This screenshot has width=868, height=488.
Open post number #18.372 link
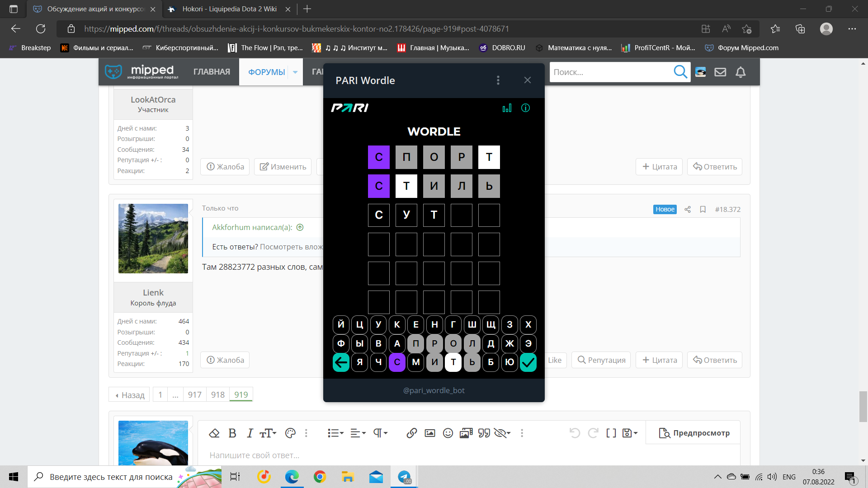(728, 209)
